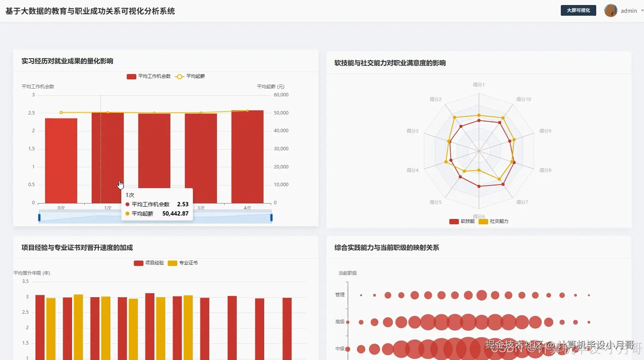Screen dimensions: 644x360
Task: Click the page title 基于大数据的教育与职业成功关系可视化分析系统
Action: coord(90,11)
